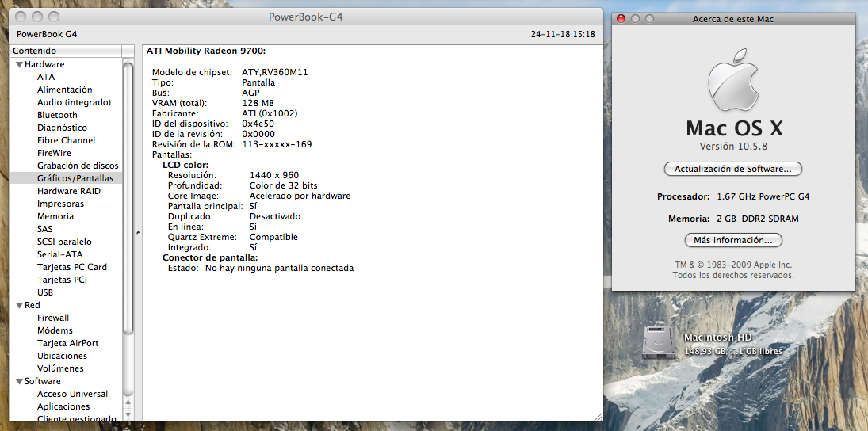Collapse the Hardware section triangle
Viewport: 868px width, 431px height.
coord(19,65)
